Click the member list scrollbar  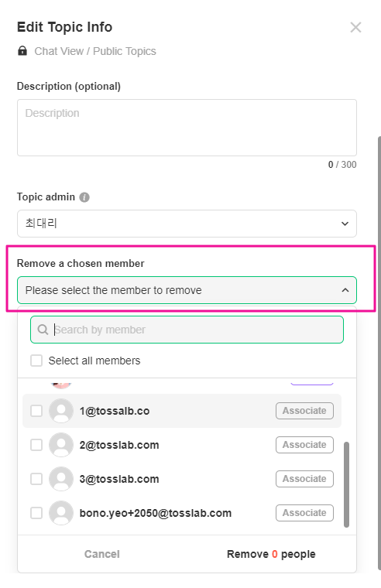coord(346,484)
